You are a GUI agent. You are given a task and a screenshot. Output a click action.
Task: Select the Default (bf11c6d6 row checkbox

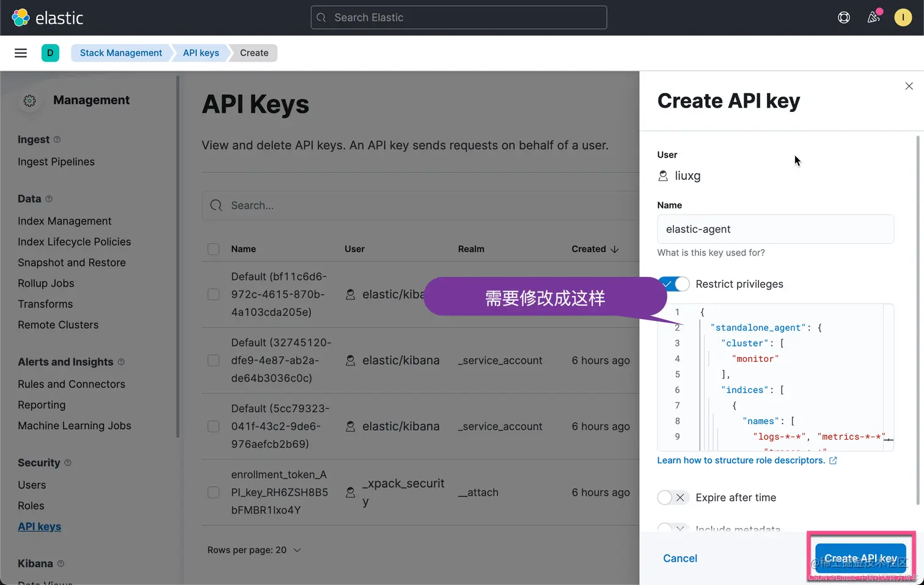coord(213,295)
